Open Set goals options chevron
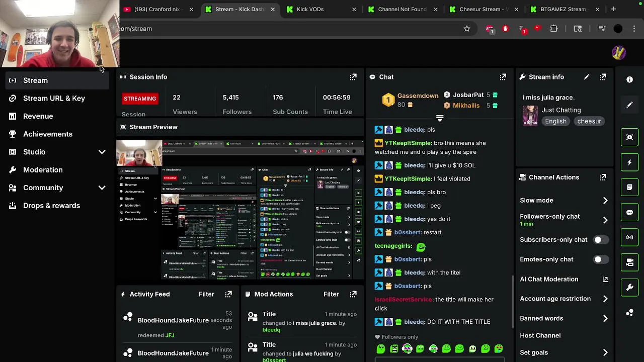This screenshot has height=362, width=644. click(x=605, y=352)
